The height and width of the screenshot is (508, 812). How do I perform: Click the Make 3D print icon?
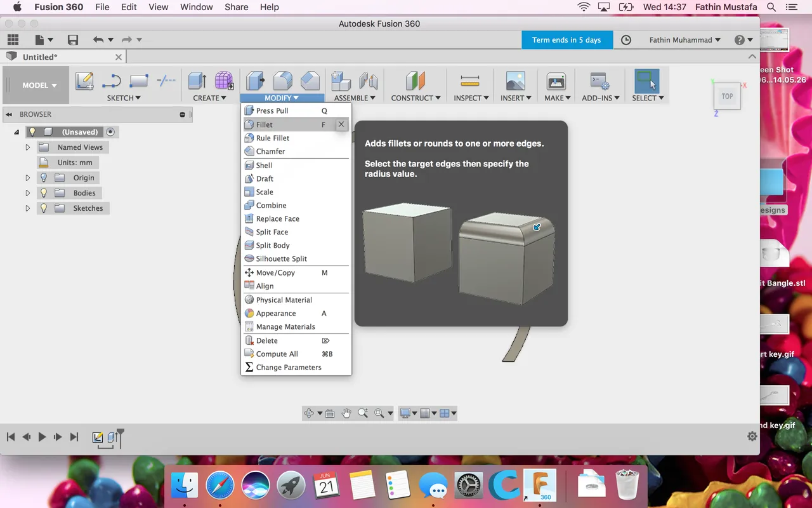click(x=556, y=81)
